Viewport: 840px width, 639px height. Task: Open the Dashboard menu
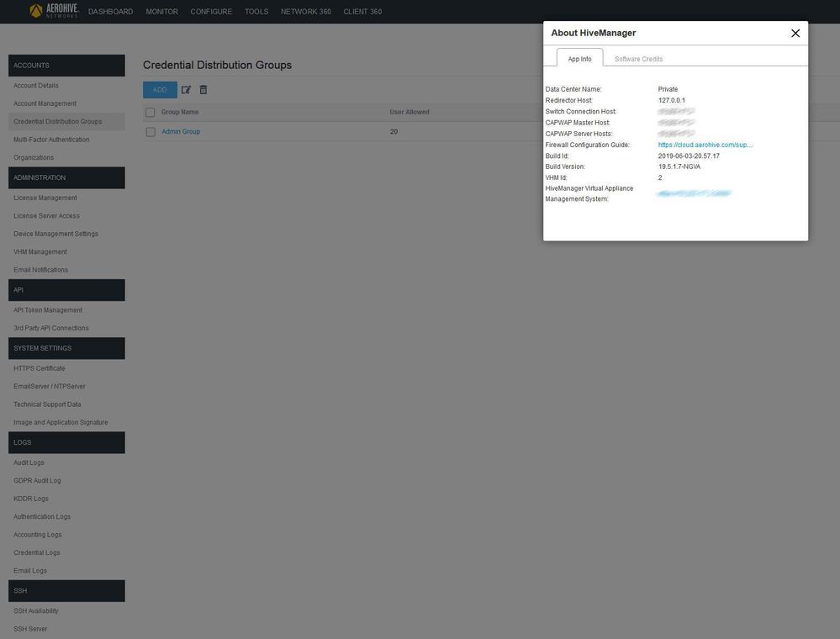click(110, 12)
